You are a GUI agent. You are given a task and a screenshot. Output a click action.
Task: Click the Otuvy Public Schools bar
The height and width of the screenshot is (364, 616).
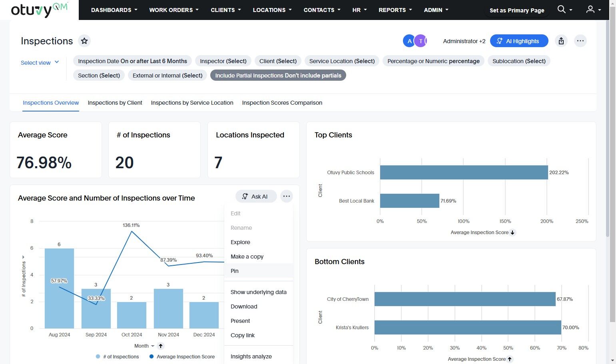tap(464, 173)
